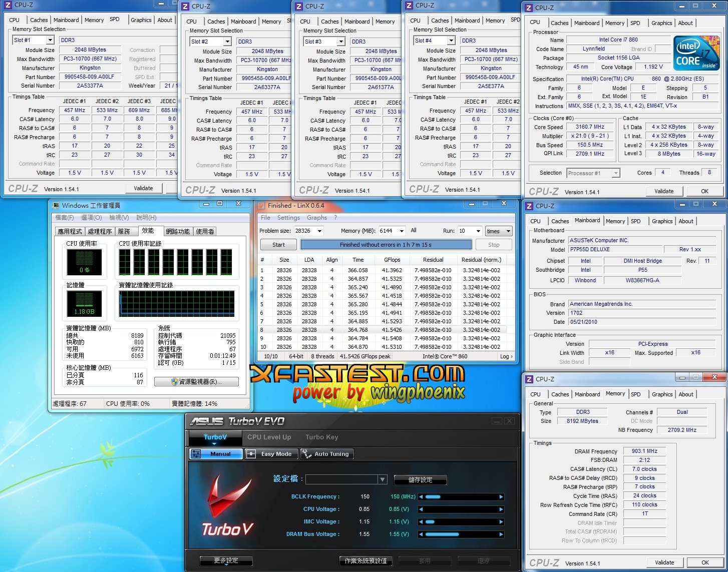Open the 檢視(V) menu in Task Manager
The image size is (728, 572).
pyautogui.click(x=119, y=218)
